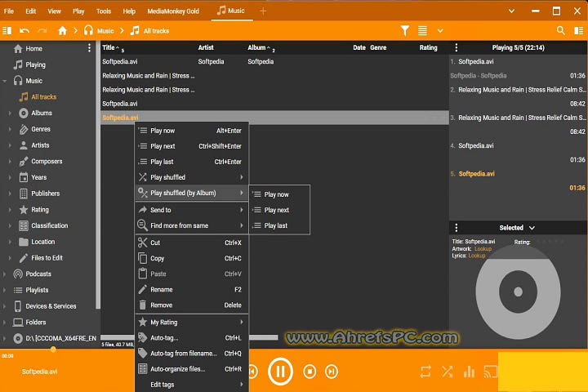Collapse the Music tree node
Viewport: 588px width, 392px height.
(5, 81)
